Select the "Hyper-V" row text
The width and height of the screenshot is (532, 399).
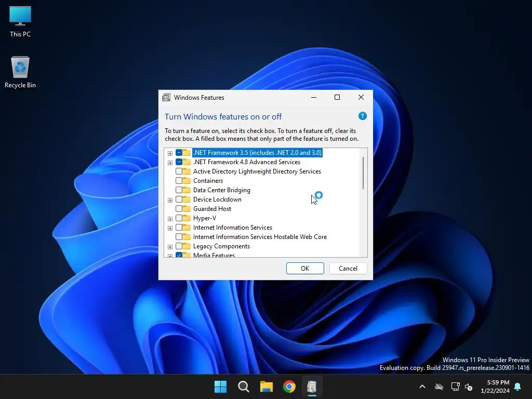click(205, 218)
